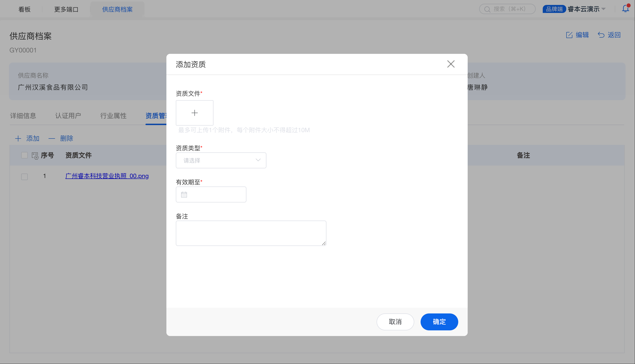Expand the 睿本云演示 account dropdown
Screen dimensions: 635x364
click(x=603, y=9)
